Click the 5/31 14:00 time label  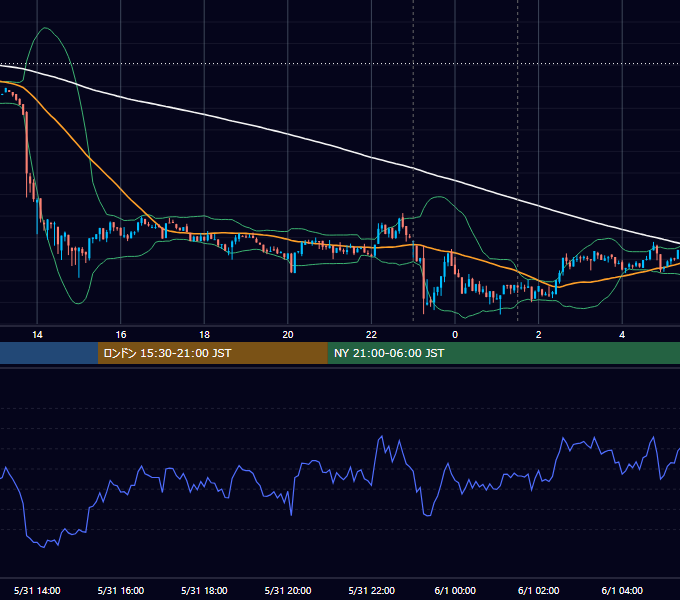pyautogui.click(x=37, y=590)
